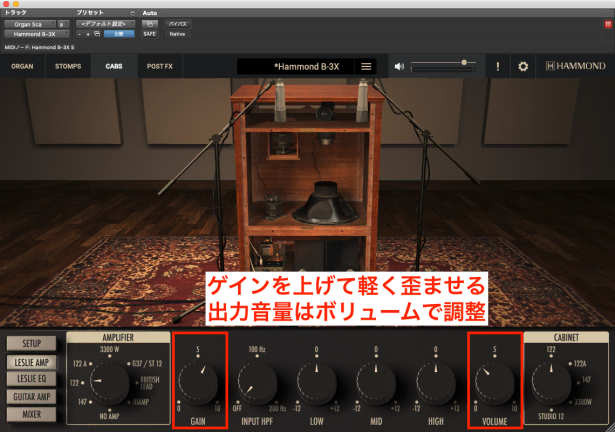The image size is (615, 432).
Task: Open the GUITAR AMP section
Action: click(31, 397)
